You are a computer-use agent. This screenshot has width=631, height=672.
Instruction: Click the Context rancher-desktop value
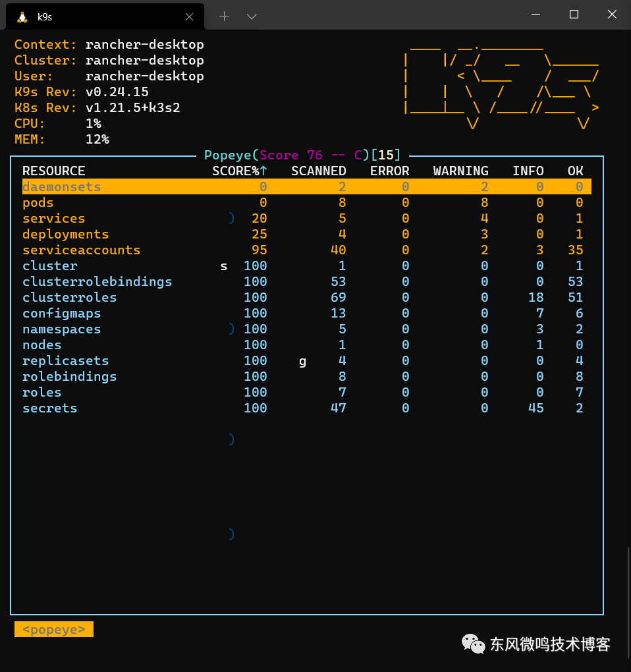145,45
